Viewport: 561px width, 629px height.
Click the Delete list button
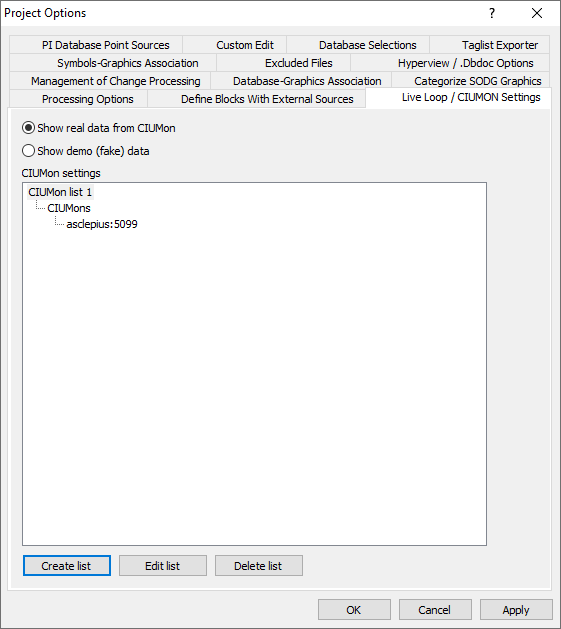pos(258,566)
